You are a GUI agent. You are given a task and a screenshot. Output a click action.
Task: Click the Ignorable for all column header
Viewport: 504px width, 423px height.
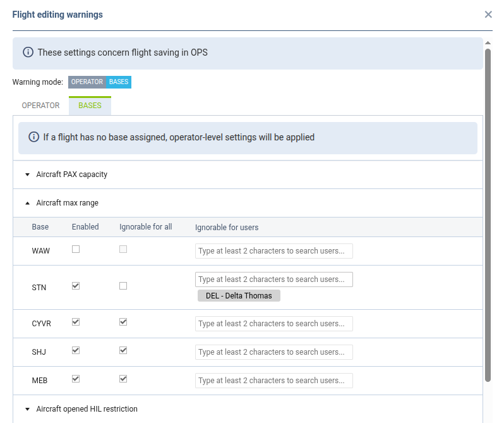point(146,227)
